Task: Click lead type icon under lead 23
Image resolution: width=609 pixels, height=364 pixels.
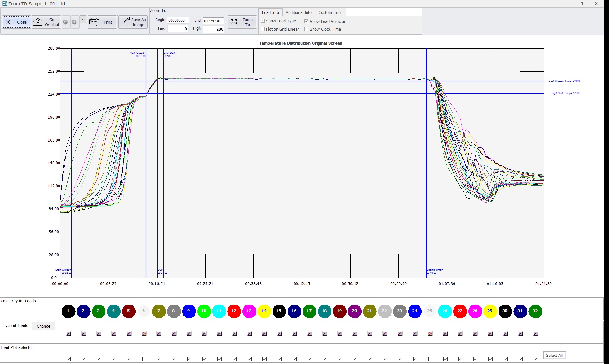Action: (x=400, y=333)
